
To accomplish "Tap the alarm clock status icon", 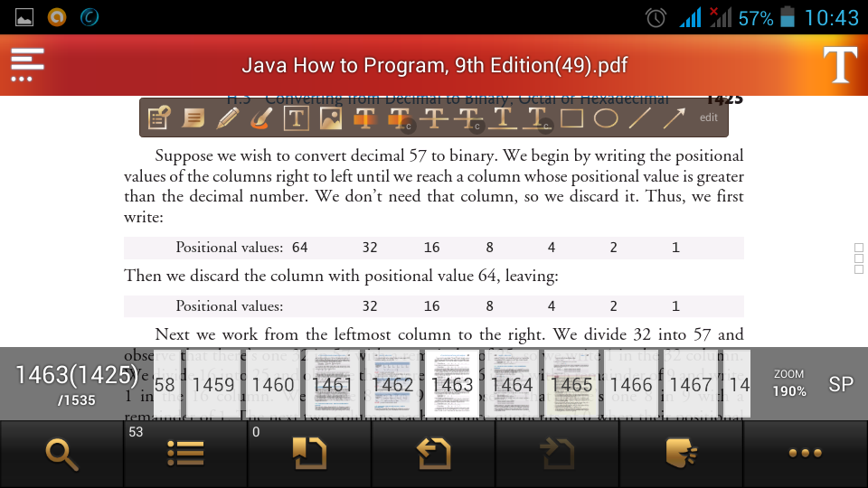I will pos(656,18).
